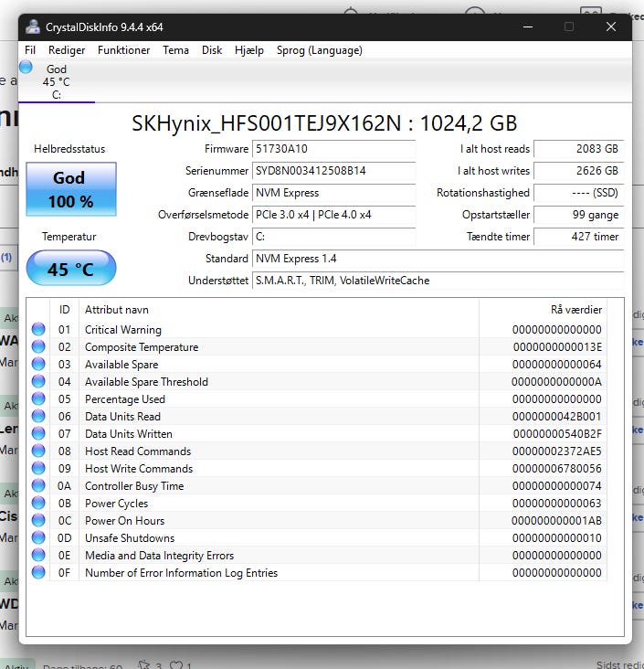The width and height of the screenshot is (644, 669).
Task: Click the status orb beside Power Cycles
Action: tap(38, 504)
